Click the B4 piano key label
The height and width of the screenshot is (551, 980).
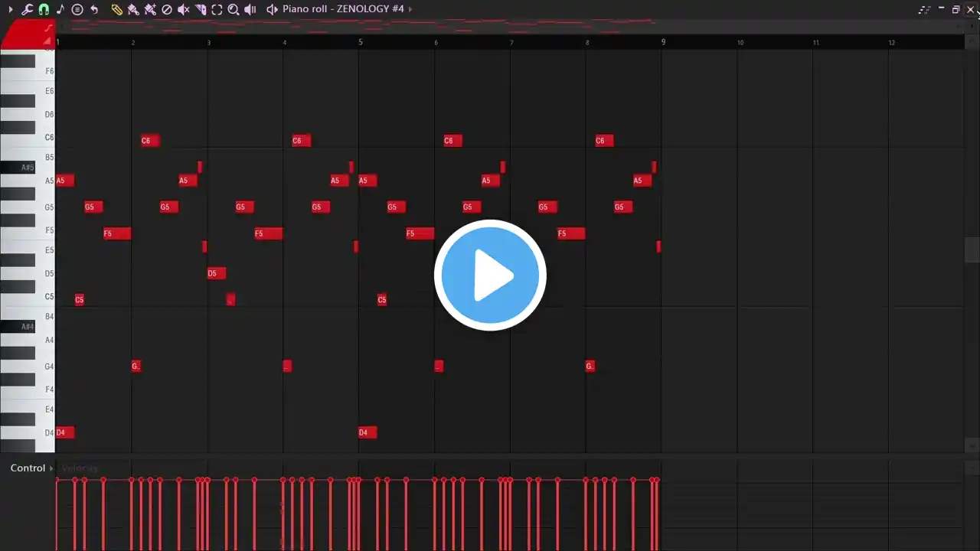(49, 316)
